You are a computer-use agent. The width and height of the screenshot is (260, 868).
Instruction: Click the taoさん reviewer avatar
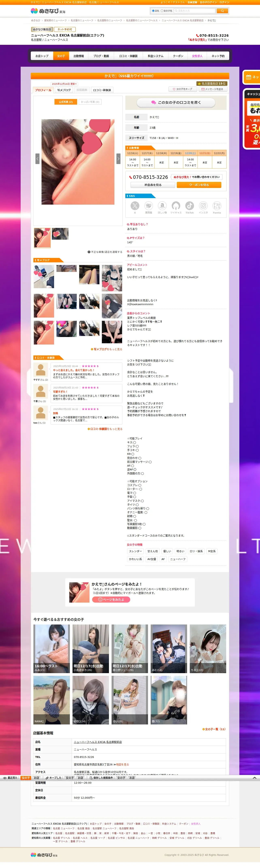[41, 413]
